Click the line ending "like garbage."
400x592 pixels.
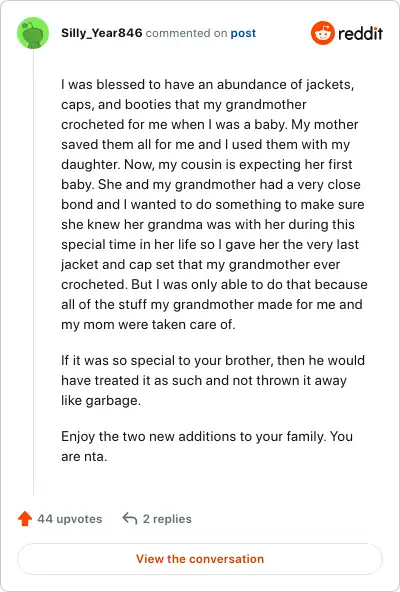pos(101,401)
